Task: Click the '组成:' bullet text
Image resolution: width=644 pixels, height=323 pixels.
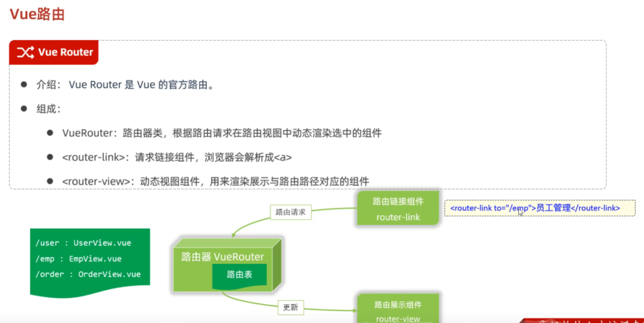Action: point(48,109)
